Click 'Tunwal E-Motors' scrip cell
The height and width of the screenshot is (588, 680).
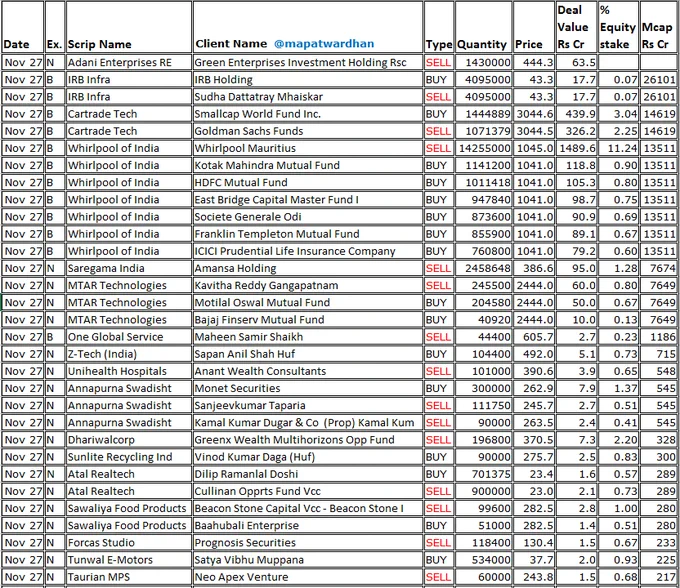[129, 560]
